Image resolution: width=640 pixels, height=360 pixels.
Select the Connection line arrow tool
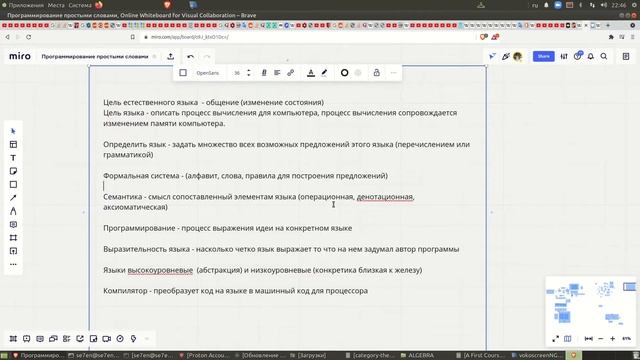coord(13,198)
